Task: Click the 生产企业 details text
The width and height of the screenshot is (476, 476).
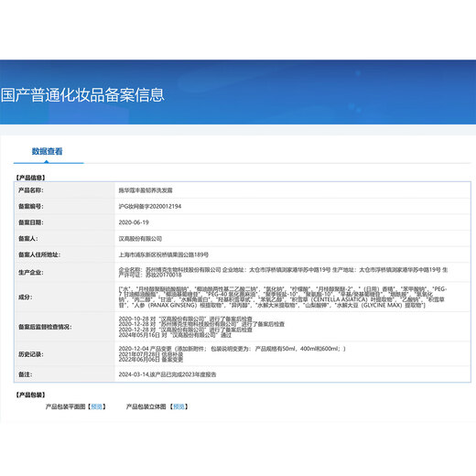Action: point(283,272)
